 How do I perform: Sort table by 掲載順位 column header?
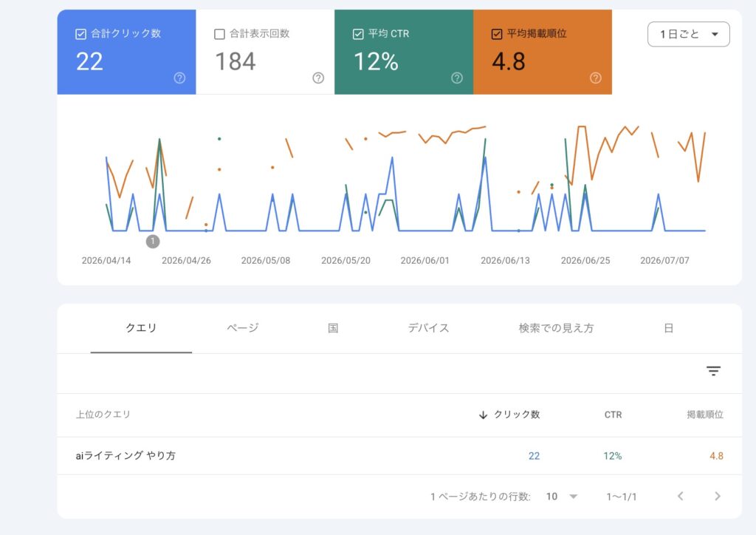pos(705,415)
